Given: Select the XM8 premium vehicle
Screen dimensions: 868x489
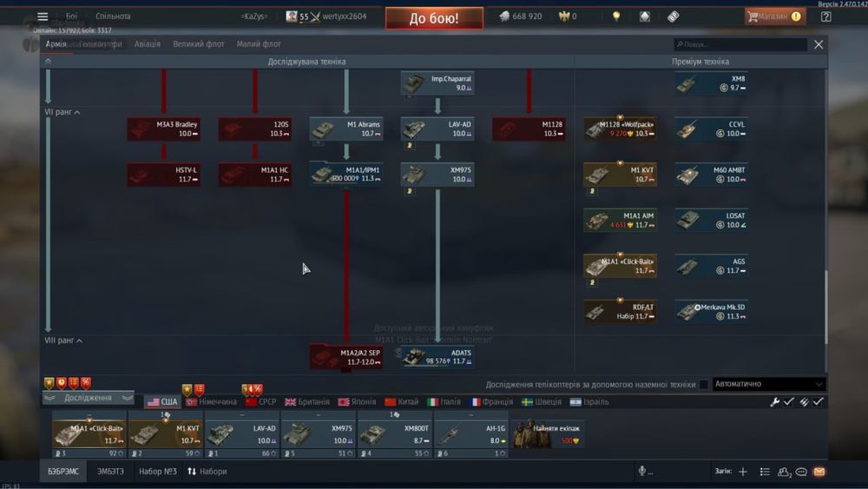Looking at the screenshot, I should click(712, 83).
